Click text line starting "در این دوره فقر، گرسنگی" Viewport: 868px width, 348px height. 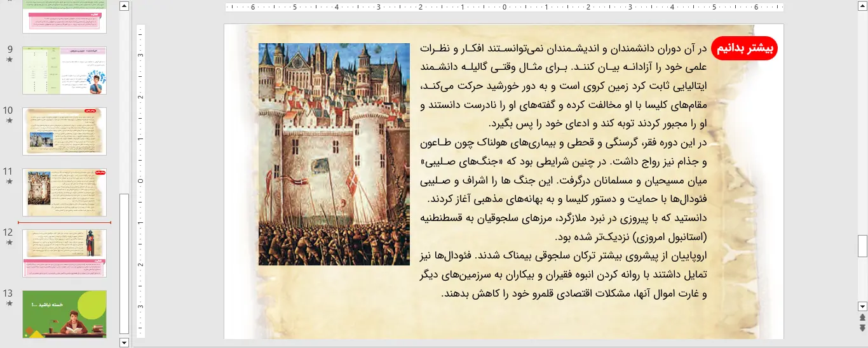[562, 143]
